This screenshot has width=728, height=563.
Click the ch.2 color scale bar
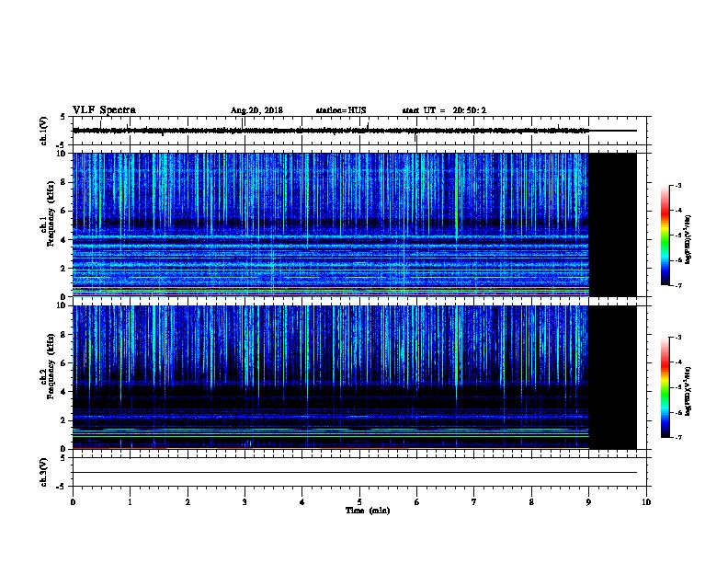coord(665,387)
